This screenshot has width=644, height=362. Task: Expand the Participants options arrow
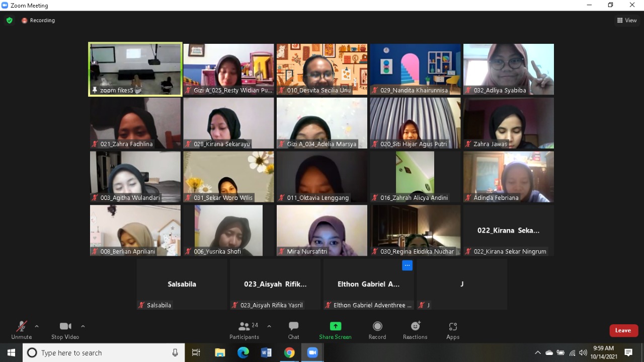pos(269,326)
